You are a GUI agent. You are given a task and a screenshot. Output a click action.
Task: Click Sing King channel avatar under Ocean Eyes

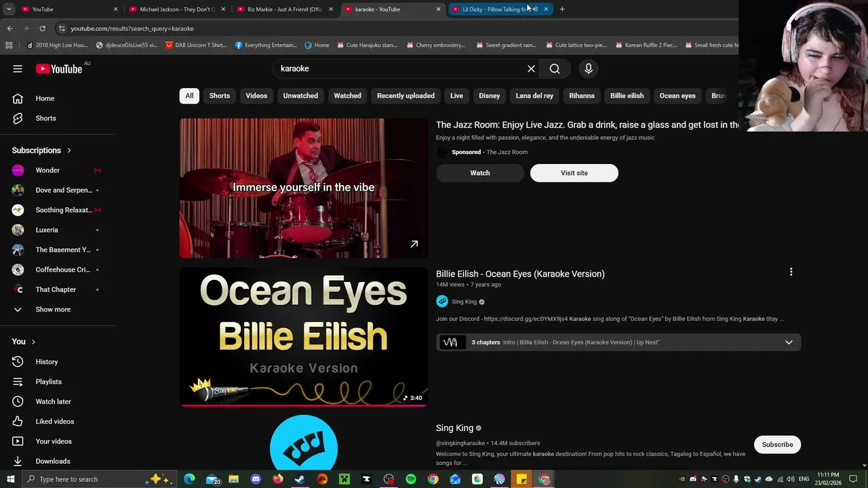point(442,302)
